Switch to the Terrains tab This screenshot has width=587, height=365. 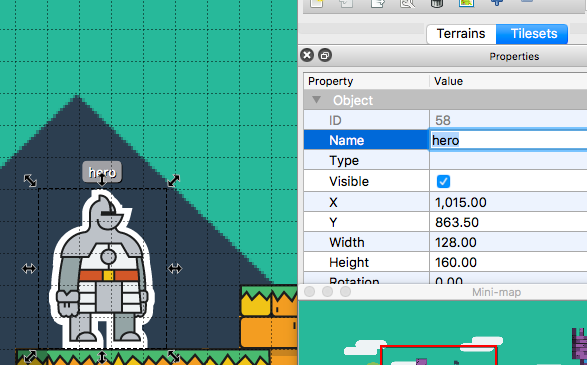(461, 34)
